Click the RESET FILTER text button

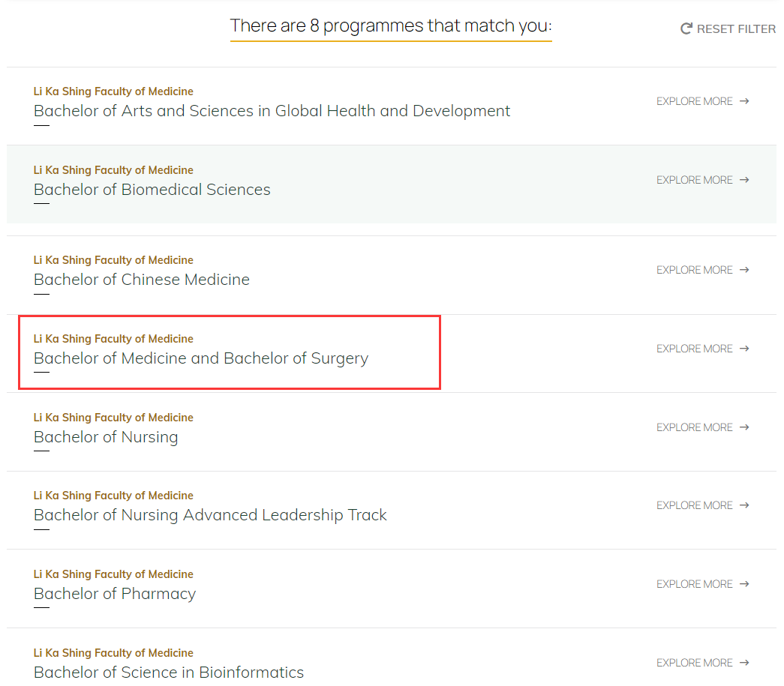click(736, 29)
